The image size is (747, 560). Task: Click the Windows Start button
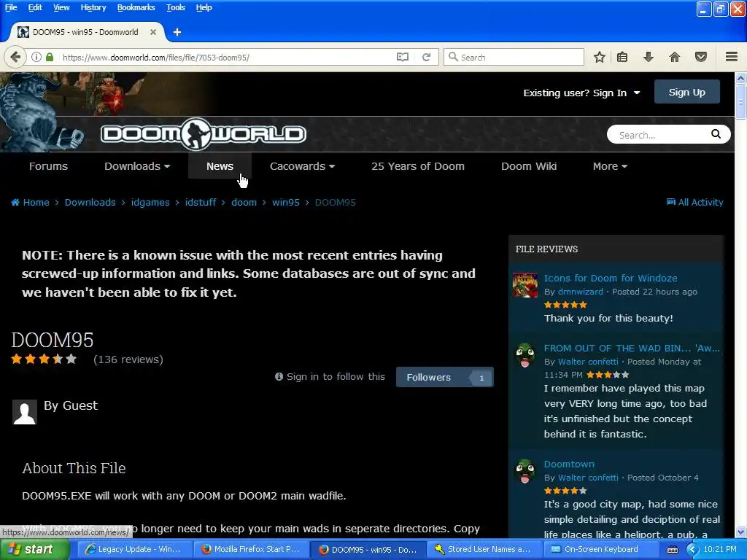click(x=34, y=549)
